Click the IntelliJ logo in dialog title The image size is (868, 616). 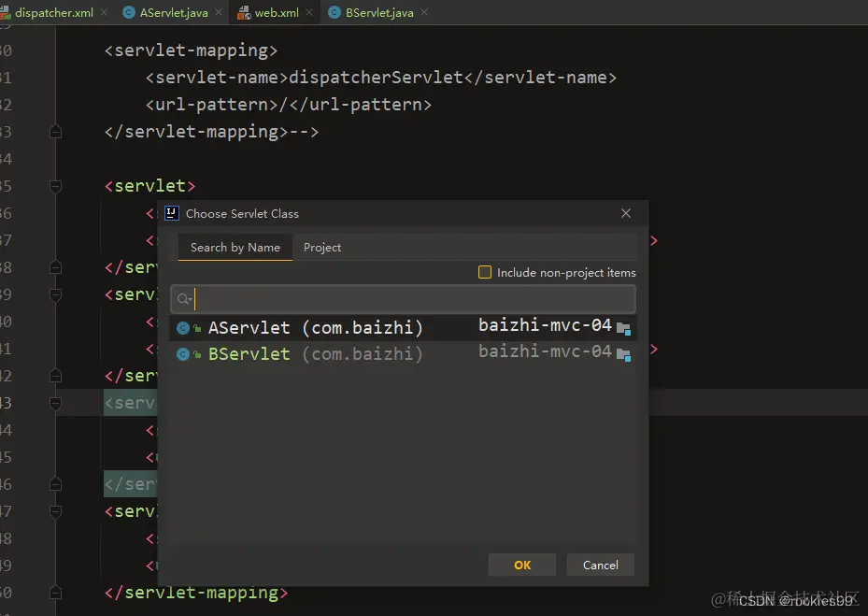172,213
